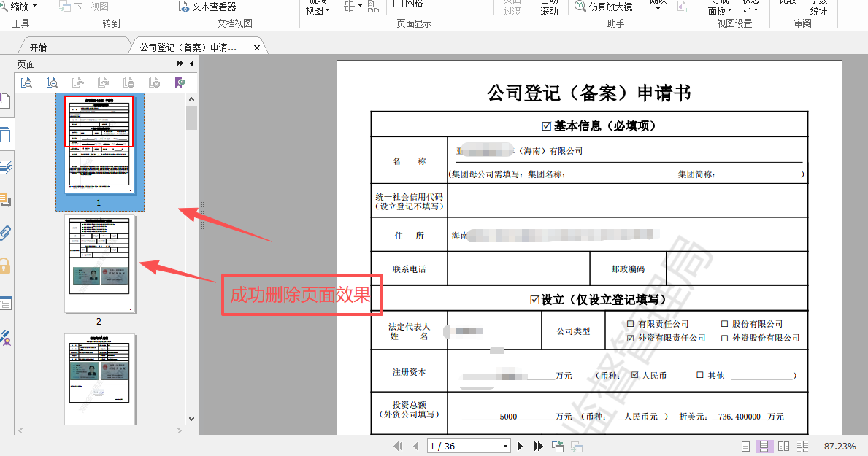868x456 pixels.
Task: Toggle 股份有限公司 checkbox
Action: coord(724,324)
